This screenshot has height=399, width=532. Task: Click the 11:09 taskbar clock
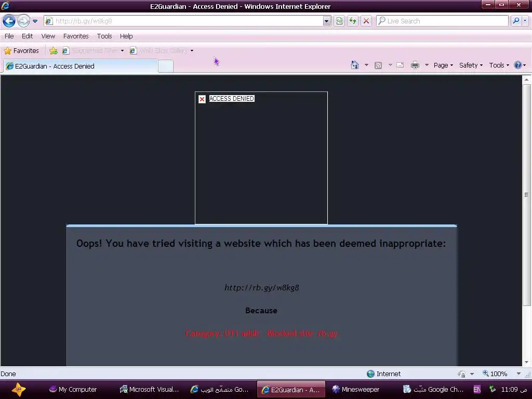[514, 390]
